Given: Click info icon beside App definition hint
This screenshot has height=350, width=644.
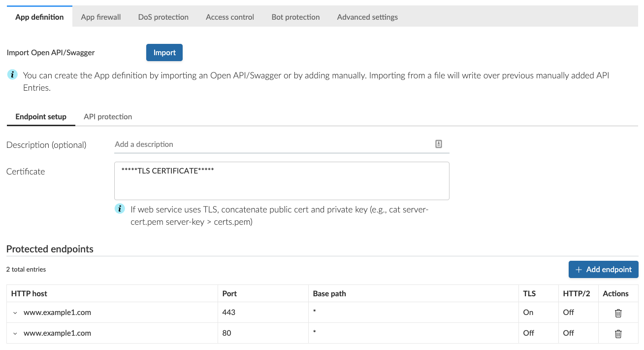Looking at the screenshot, I should coord(12,75).
